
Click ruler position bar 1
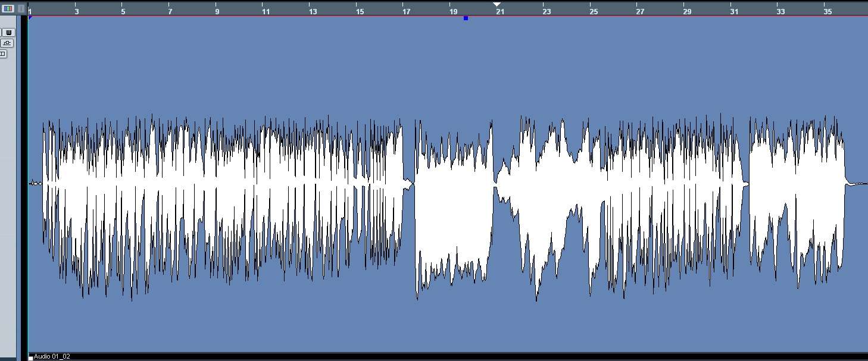click(30, 11)
